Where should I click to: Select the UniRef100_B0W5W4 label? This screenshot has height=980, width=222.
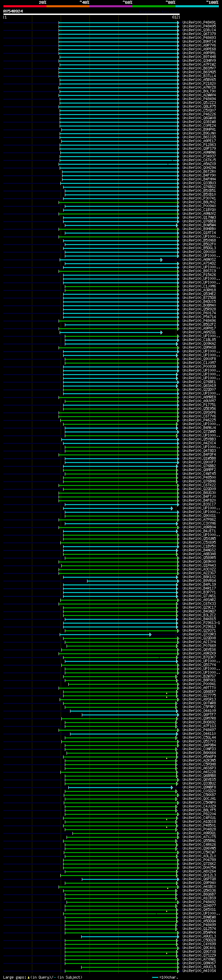199,225
